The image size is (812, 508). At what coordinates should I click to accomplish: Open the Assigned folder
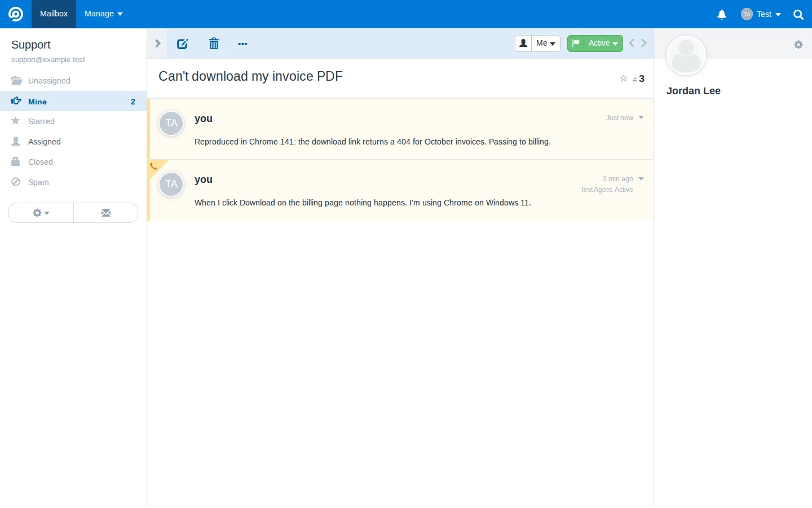tap(73, 142)
